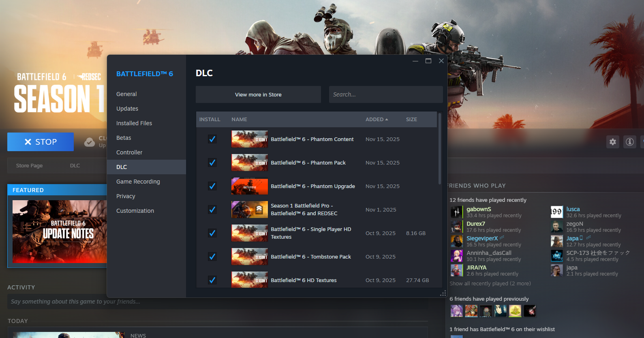The height and width of the screenshot is (338, 644).
Task: Open JIRAYA's avatar in friends list
Action: coord(457,270)
